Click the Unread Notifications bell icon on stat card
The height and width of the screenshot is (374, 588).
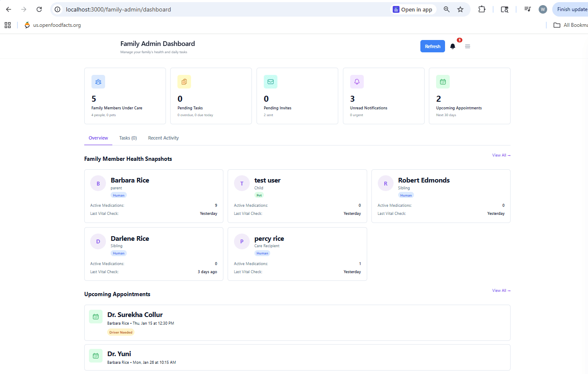[357, 81]
